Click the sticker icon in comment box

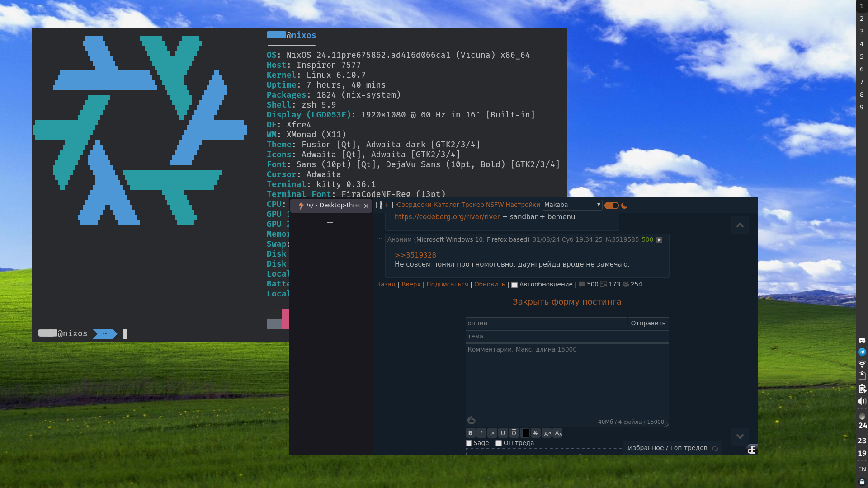(x=471, y=420)
